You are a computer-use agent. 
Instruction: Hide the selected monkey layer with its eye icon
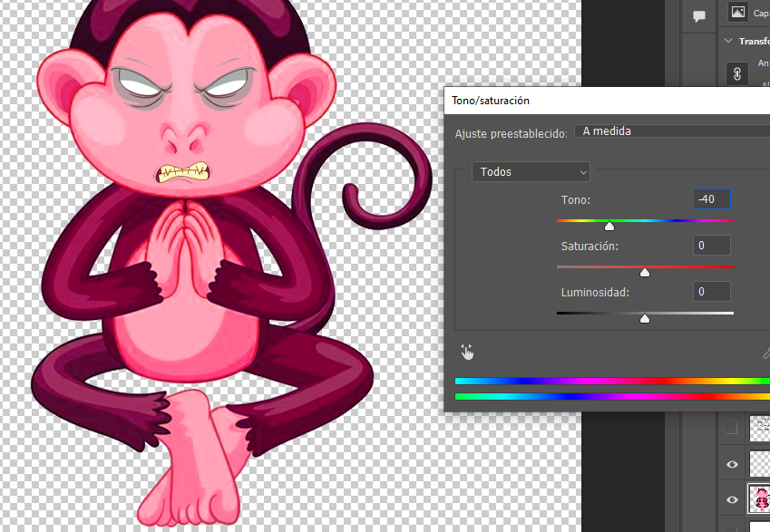[733, 499]
